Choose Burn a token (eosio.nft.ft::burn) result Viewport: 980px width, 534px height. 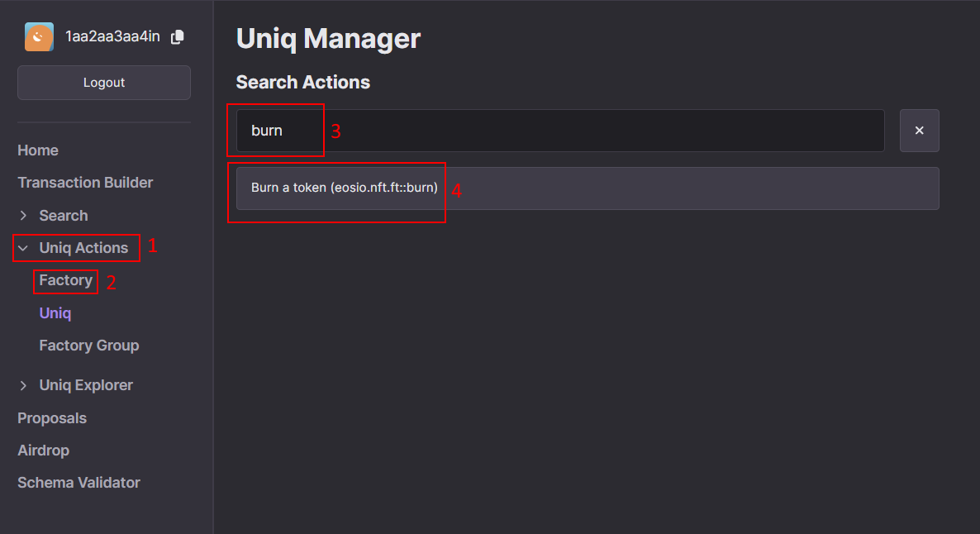pos(588,188)
